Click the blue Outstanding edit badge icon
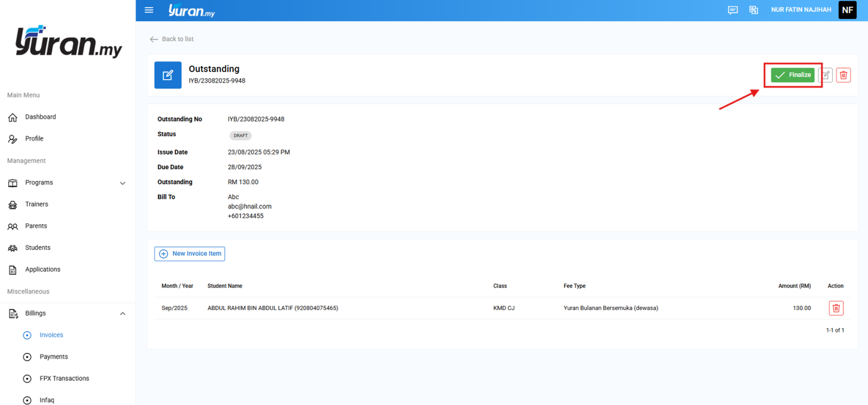This screenshot has height=405, width=868. [168, 75]
